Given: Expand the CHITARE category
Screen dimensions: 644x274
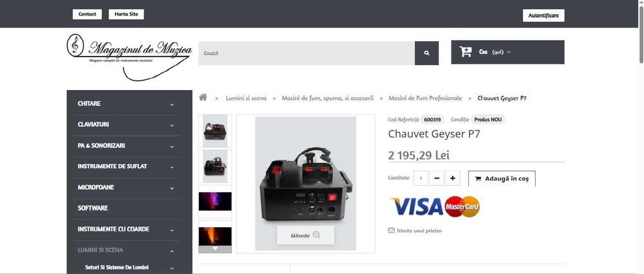Looking at the screenshot, I should [172, 105].
